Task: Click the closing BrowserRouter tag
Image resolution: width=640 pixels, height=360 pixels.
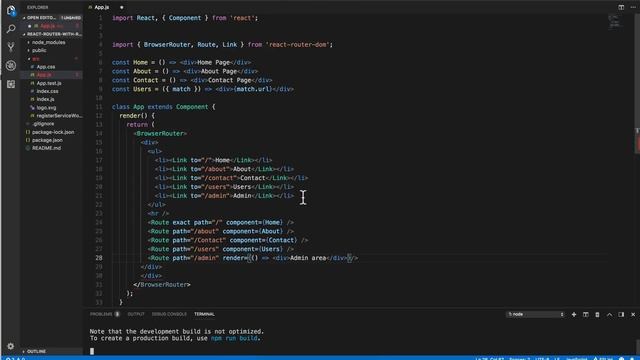Action: pyautogui.click(x=162, y=284)
